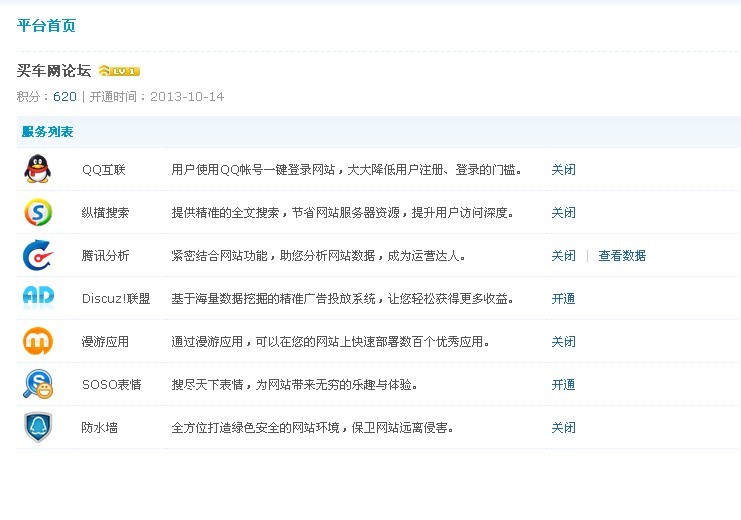Activate the Discuz!联盟 service via 开通
741x520 pixels.
point(563,299)
